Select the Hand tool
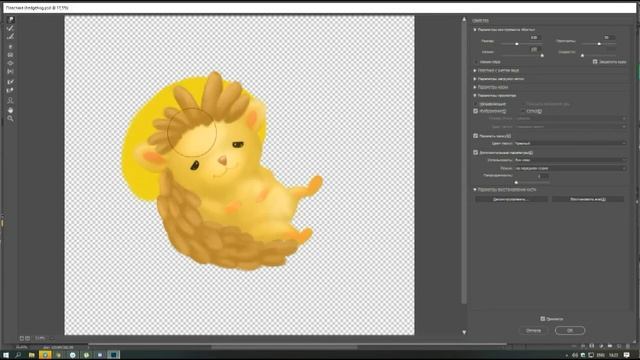 click(x=11, y=110)
